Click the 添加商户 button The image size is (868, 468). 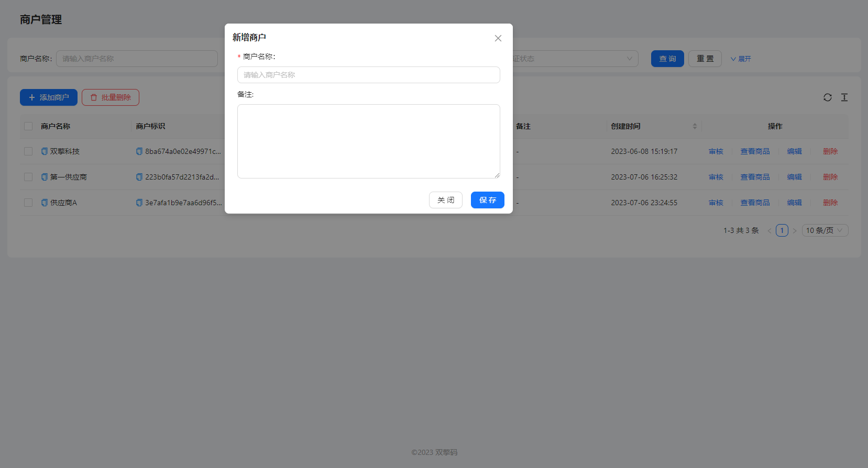49,97
